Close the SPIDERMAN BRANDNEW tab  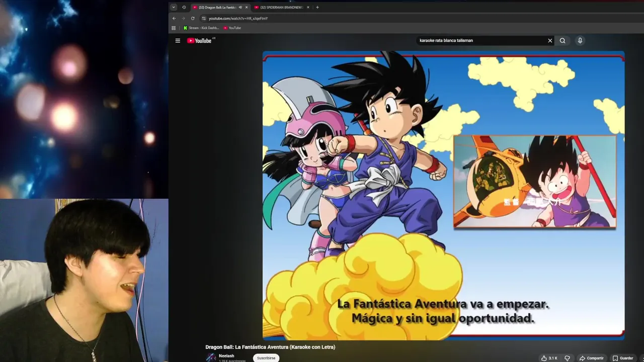click(x=308, y=7)
